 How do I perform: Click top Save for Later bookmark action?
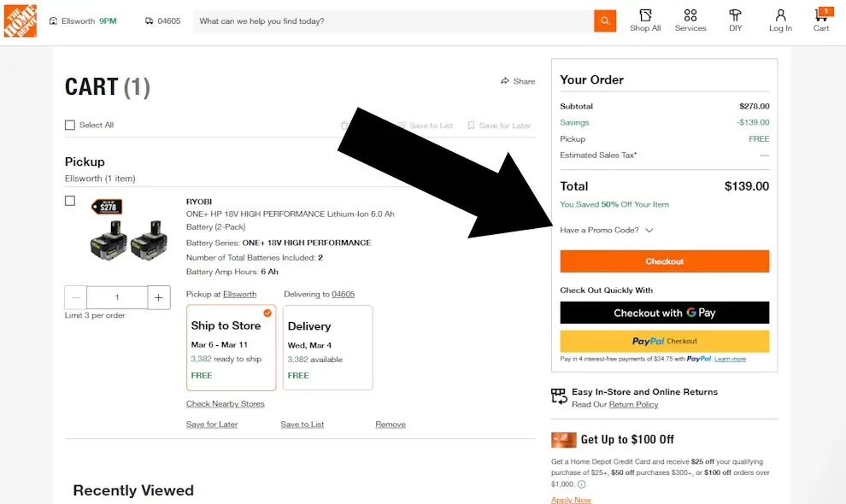tap(499, 126)
